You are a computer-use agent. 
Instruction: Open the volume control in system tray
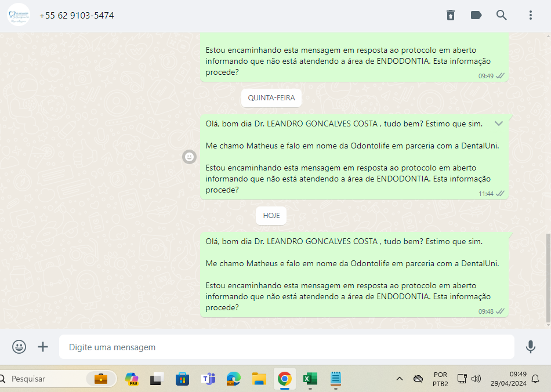click(x=476, y=379)
